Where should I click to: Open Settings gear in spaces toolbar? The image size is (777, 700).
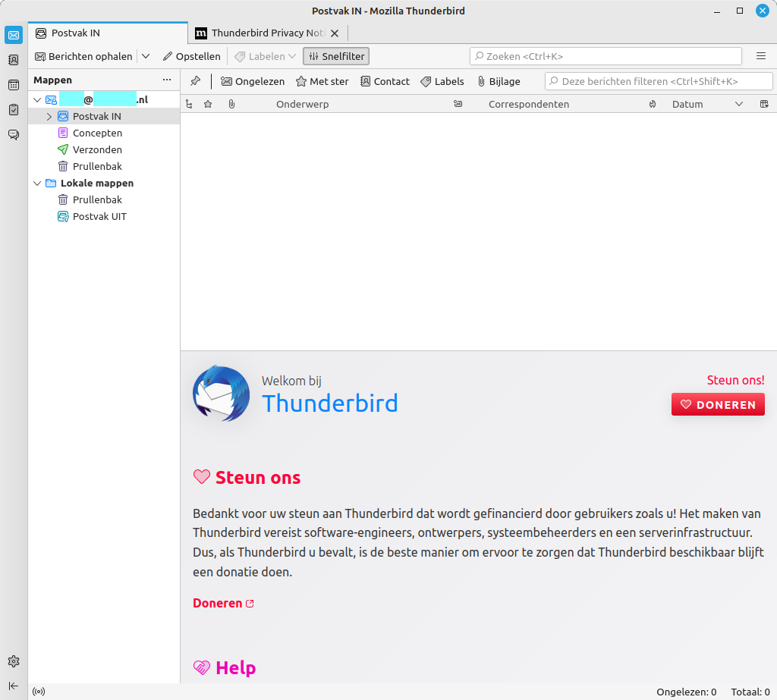pyautogui.click(x=14, y=661)
